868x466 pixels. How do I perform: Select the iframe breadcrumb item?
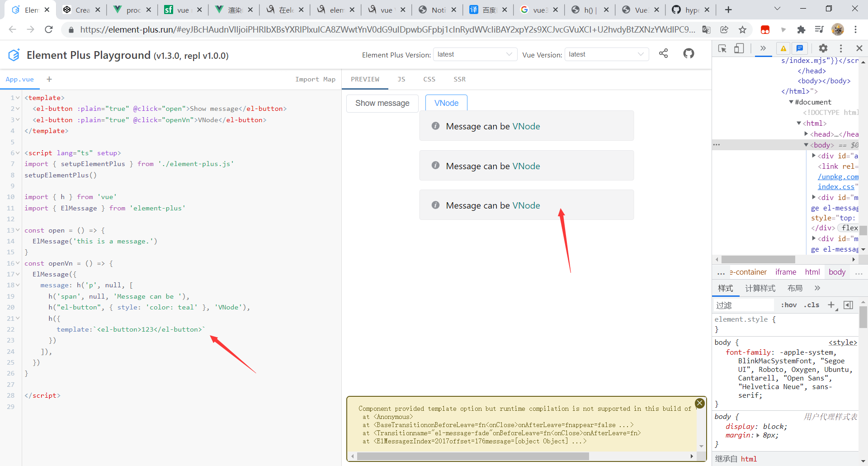[786, 272]
